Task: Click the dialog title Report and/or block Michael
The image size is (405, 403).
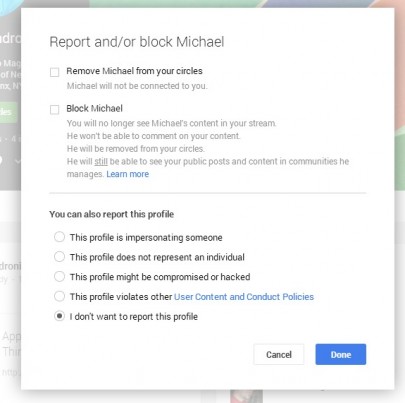Action: (x=137, y=42)
